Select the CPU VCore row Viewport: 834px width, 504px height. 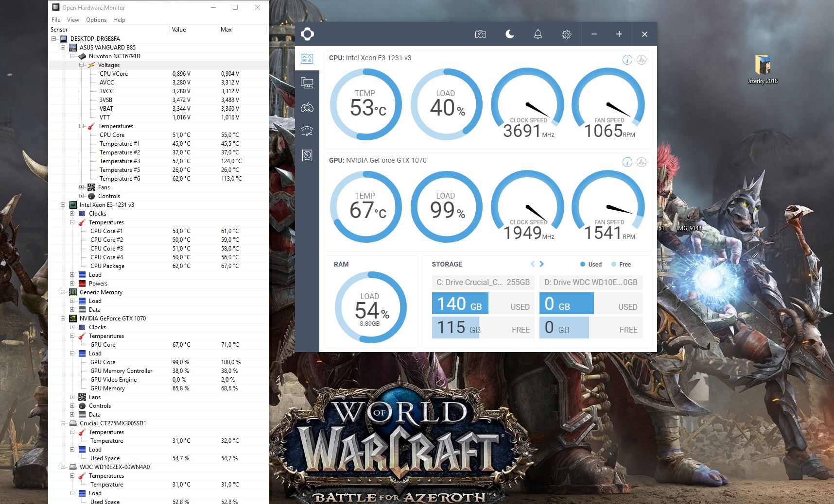pos(158,74)
